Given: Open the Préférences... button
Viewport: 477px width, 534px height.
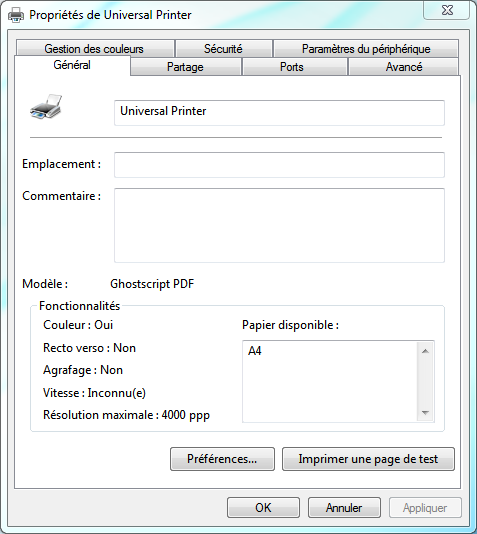Looking at the screenshot, I should 222,459.
